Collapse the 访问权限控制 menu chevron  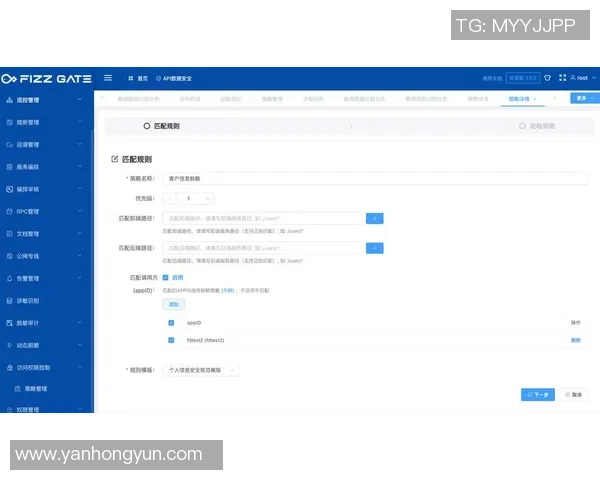(x=80, y=367)
